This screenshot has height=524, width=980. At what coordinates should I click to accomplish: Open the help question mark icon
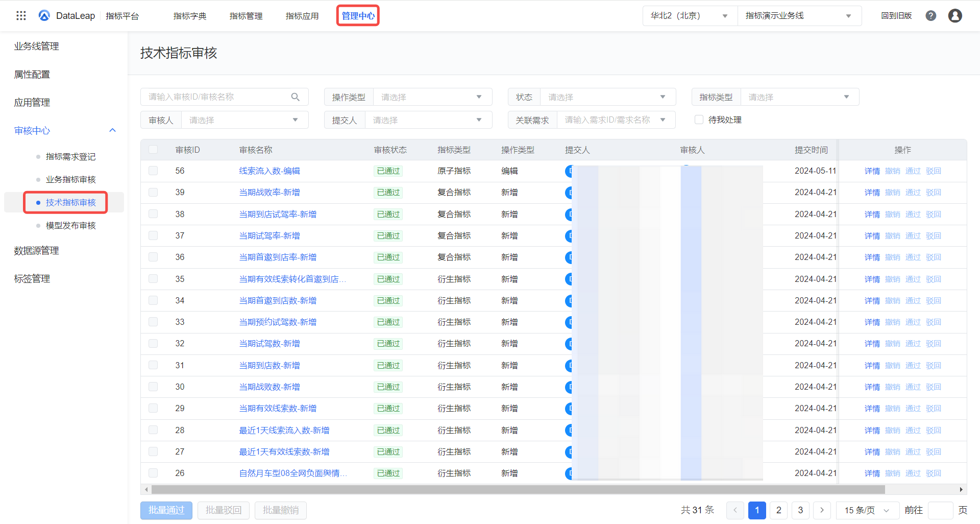click(x=931, y=16)
